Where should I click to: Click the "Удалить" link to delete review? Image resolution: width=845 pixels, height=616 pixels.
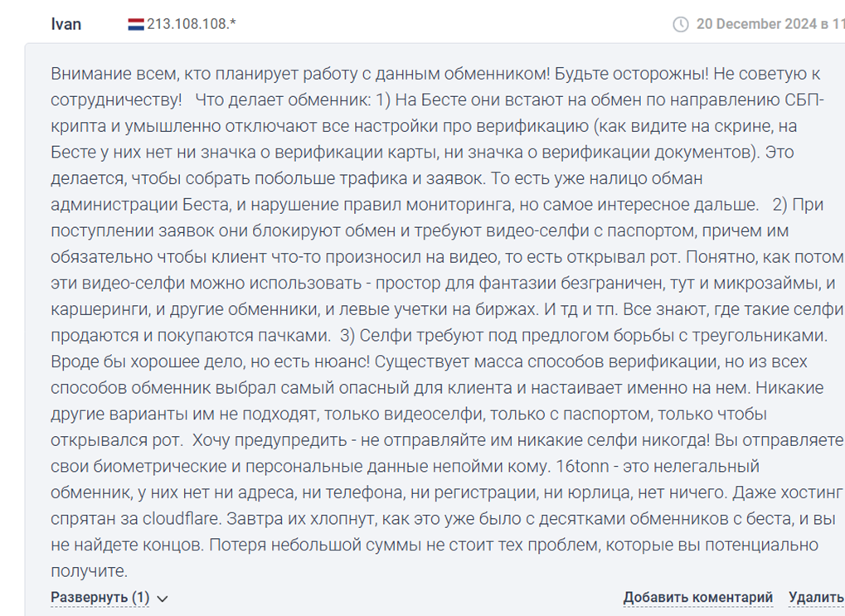[x=817, y=597]
